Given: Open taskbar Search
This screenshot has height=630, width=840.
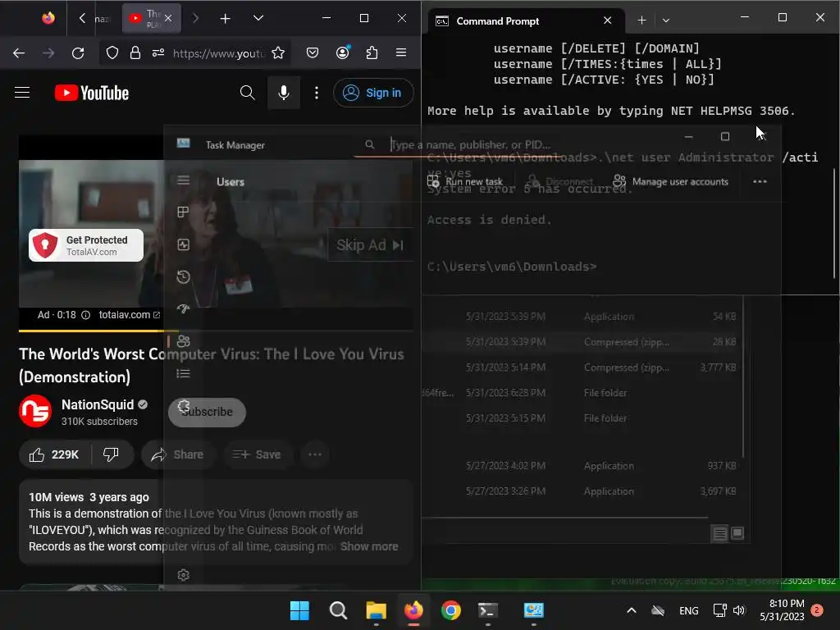Looking at the screenshot, I should 338,610.
